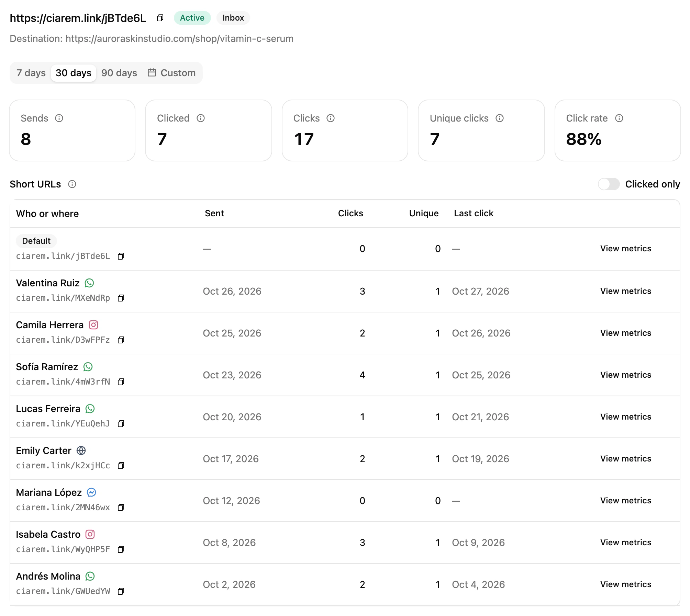
Task: Click Instagram icon next to Isabela Castro
Action: (90, 534)
